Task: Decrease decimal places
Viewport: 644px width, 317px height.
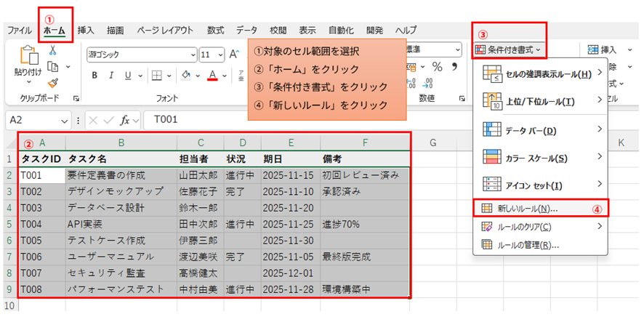Action: click(428, 84)
